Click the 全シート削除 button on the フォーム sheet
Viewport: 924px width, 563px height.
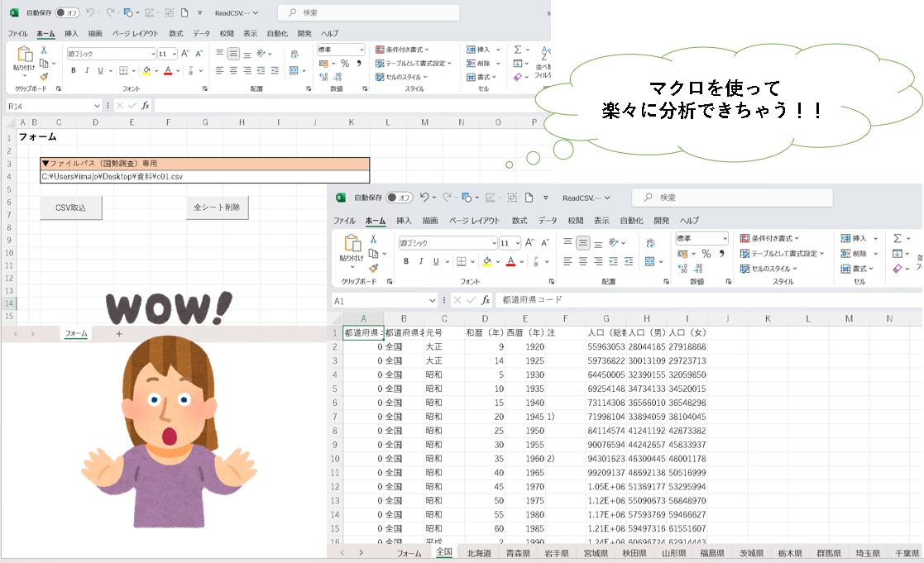coord(217,208)
